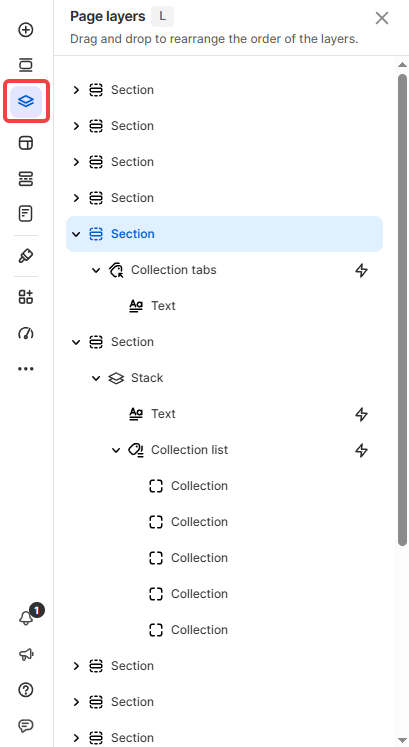Open the Help question mark icon
409x747 pixels.
click(x=26, y=690)
